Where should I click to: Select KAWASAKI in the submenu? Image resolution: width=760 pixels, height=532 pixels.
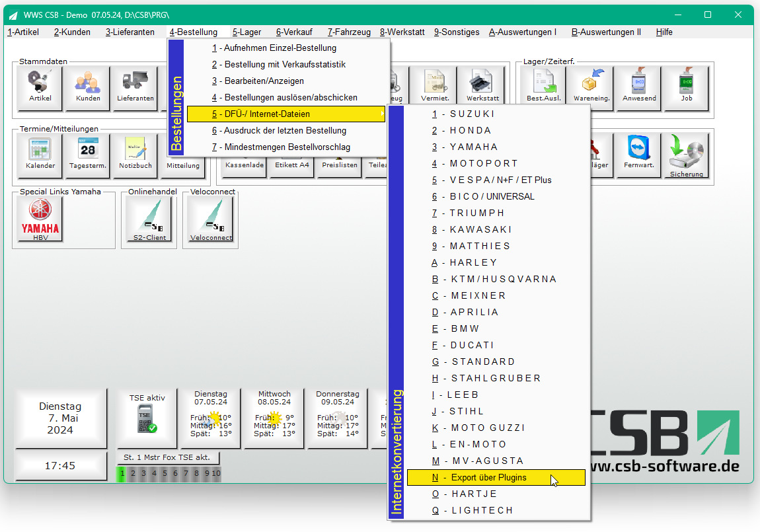[496, 229]
